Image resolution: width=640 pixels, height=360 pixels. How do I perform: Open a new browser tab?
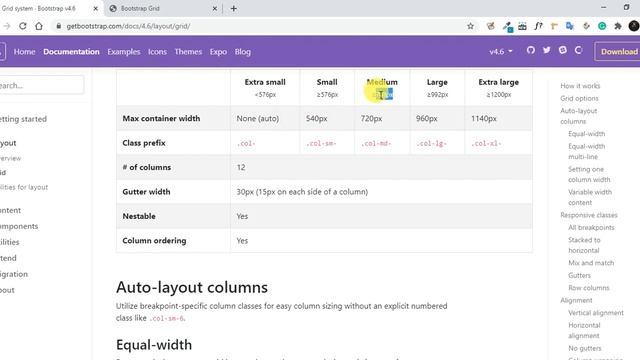coord(233,8)
